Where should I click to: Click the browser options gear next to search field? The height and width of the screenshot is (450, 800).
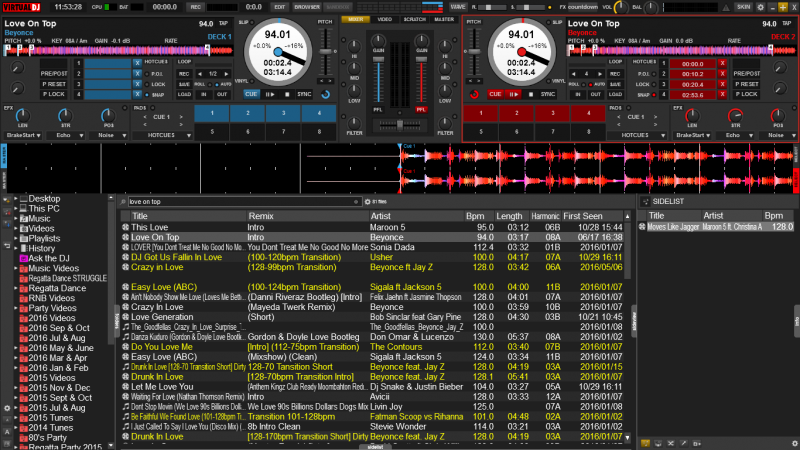coord(367,202)
